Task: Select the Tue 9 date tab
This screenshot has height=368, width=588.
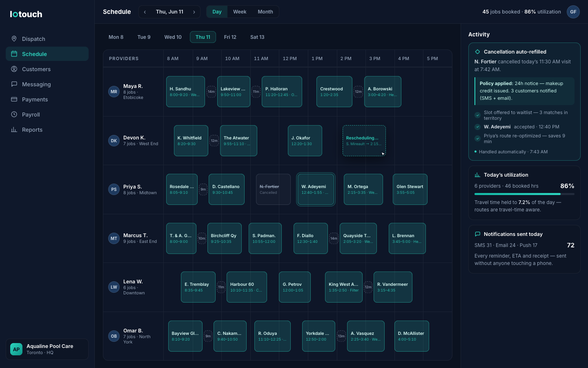Action: click(x=144, y=37)
